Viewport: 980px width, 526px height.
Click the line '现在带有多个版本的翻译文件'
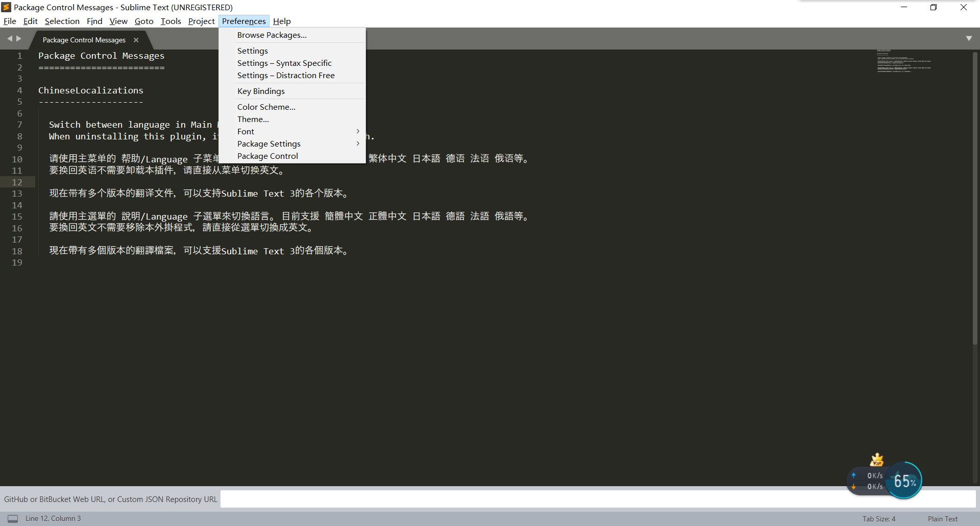click(199, 194)
